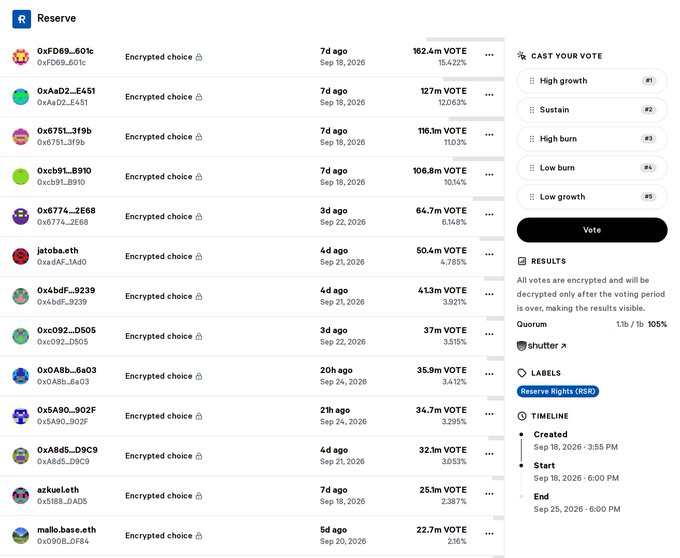Image resolution: width=680 pixels, height=558 pixels.
Task: Open the shutter external link
Action: (x=542, y=346)
